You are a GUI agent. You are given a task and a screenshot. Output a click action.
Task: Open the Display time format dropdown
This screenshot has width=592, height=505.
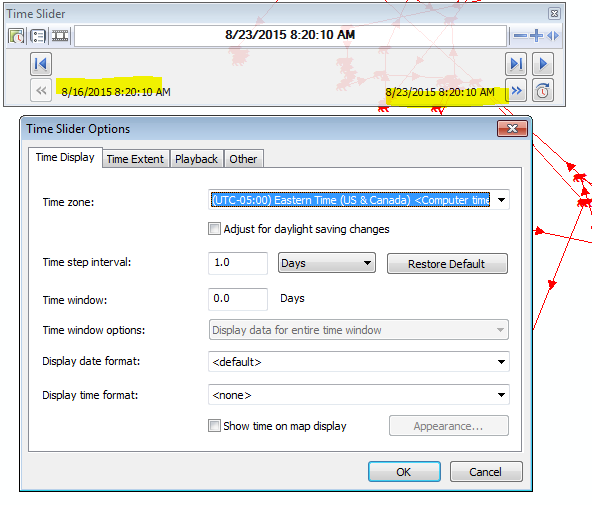click(359, 395)
